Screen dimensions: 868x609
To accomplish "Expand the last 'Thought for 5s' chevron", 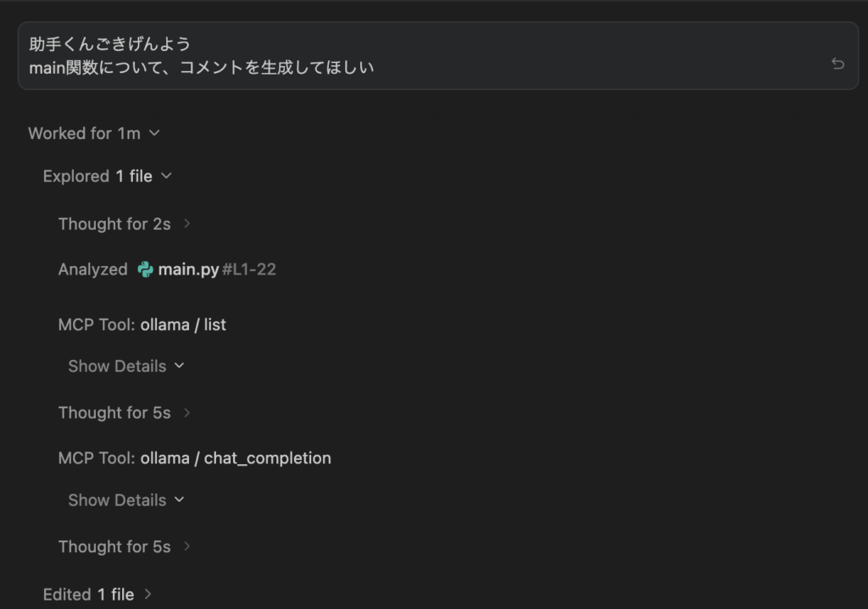I will (x=186, y=547).
